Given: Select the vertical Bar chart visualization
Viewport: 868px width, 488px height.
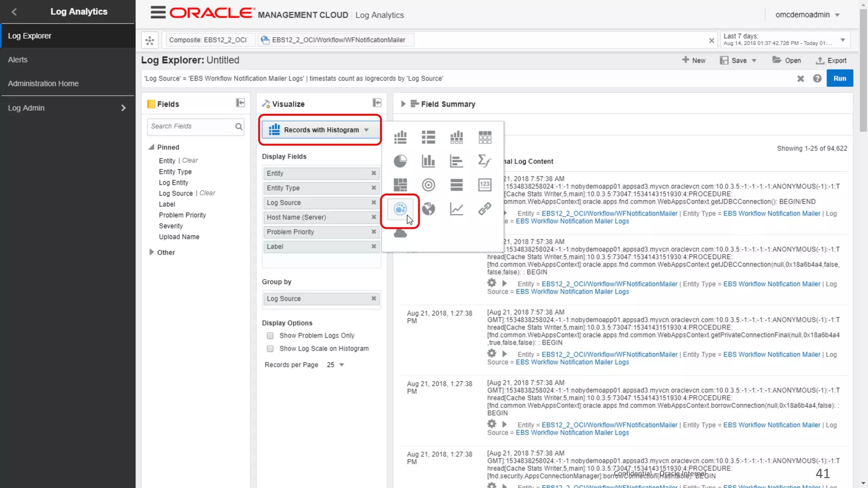Looking at the screenshot, I should (x=428, y=161).
